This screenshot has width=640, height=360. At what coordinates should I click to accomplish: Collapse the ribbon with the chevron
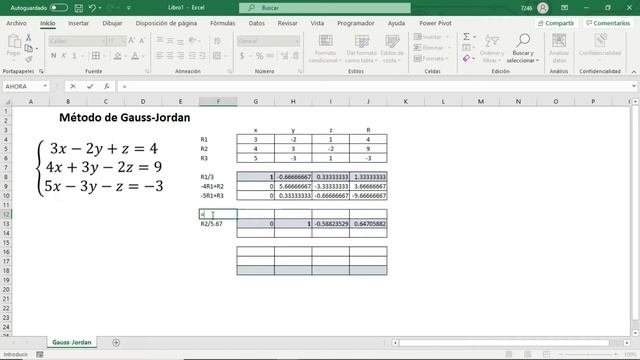pos(633,72)
